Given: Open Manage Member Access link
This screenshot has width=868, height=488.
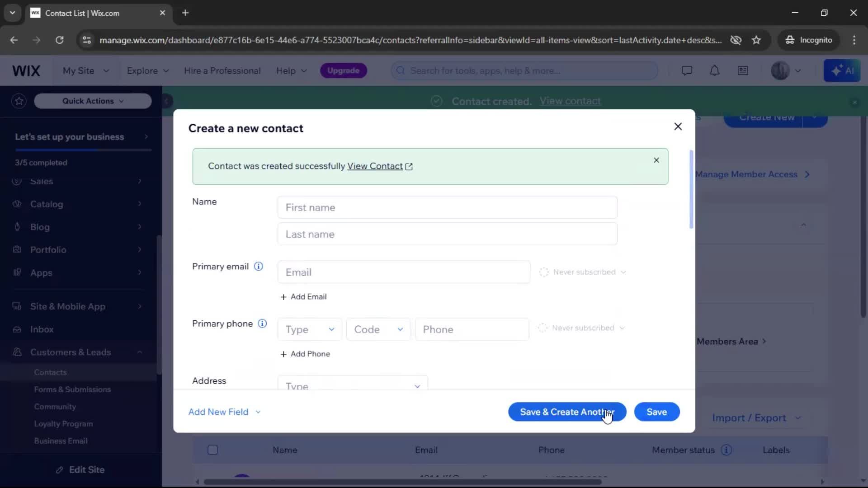Looking at the screenshot, I should tap(752, 174).
